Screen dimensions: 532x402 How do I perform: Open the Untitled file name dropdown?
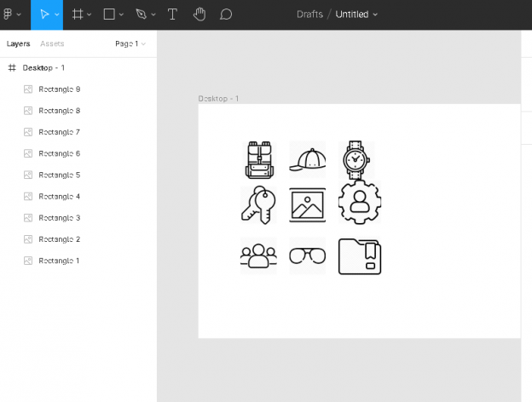tap(357, 14)
